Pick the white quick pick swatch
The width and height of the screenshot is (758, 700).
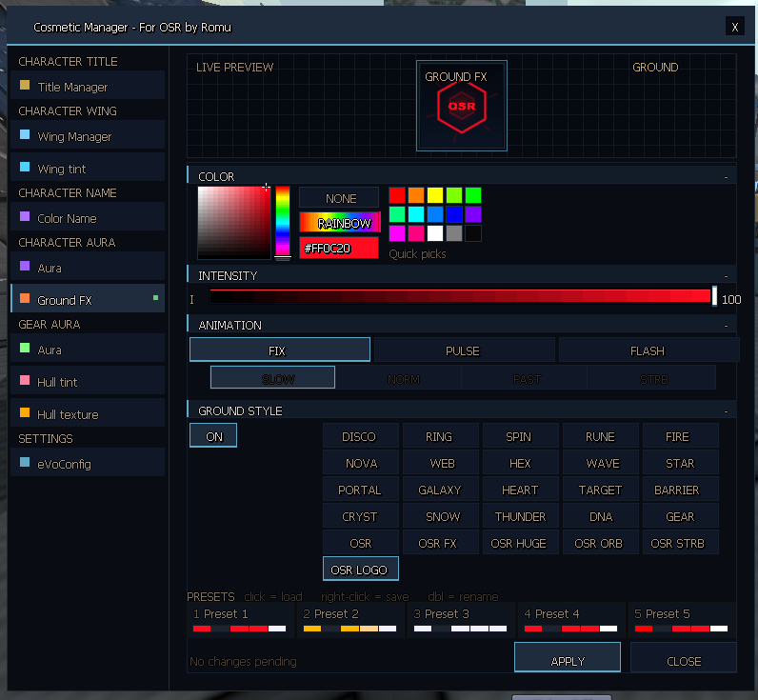tap(435, 233)
